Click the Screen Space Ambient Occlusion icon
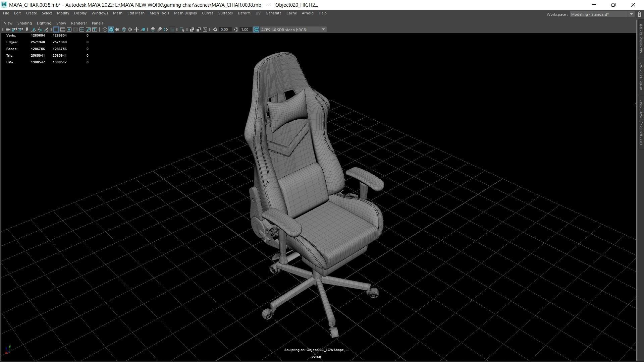Viewport: 644px width, 362px height. (x=153, y=29)
